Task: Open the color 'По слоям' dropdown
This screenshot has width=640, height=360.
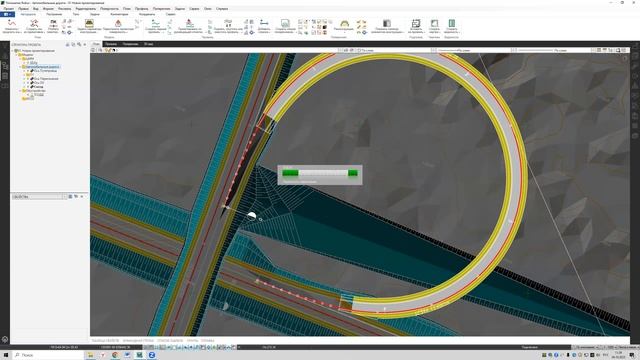Action: pos(394,50)
